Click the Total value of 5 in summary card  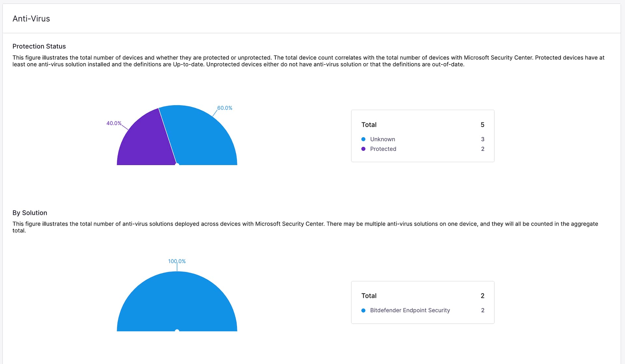[482, 124]
